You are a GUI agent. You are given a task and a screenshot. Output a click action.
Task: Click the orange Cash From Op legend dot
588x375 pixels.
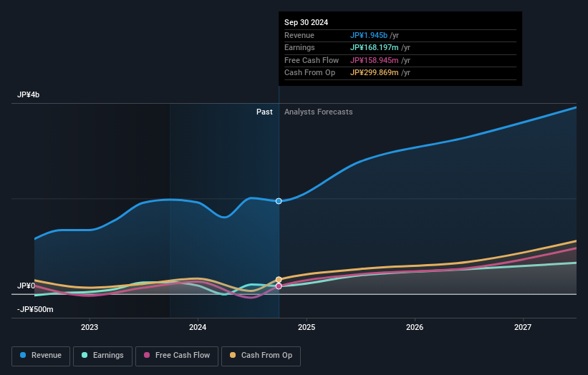tap(233, 355)
